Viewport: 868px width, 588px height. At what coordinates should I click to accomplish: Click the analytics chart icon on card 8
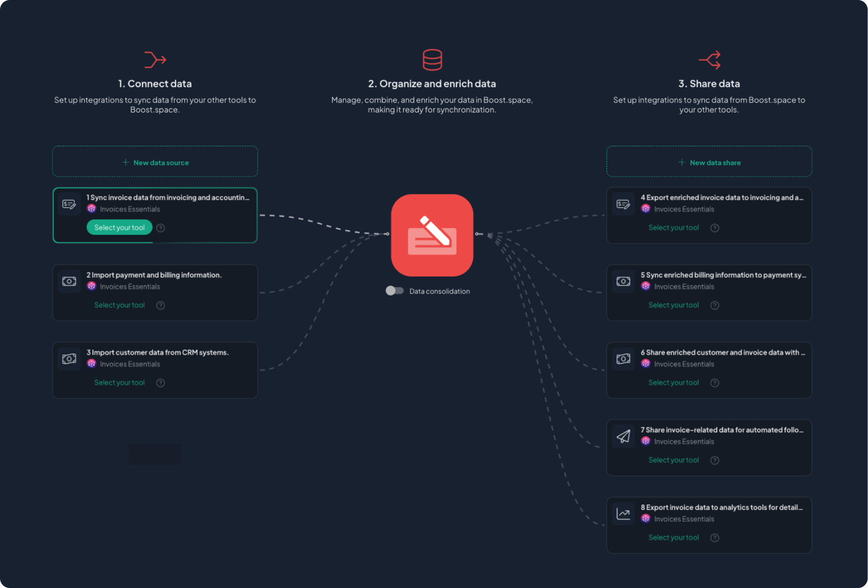tap(623, 514)
